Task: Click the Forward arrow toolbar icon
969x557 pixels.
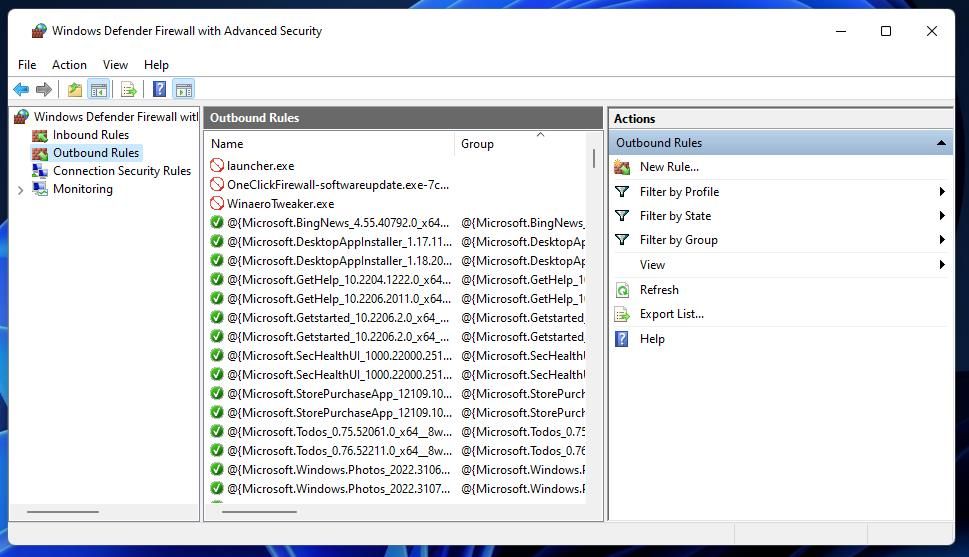Action: click(x=44, y=90)
